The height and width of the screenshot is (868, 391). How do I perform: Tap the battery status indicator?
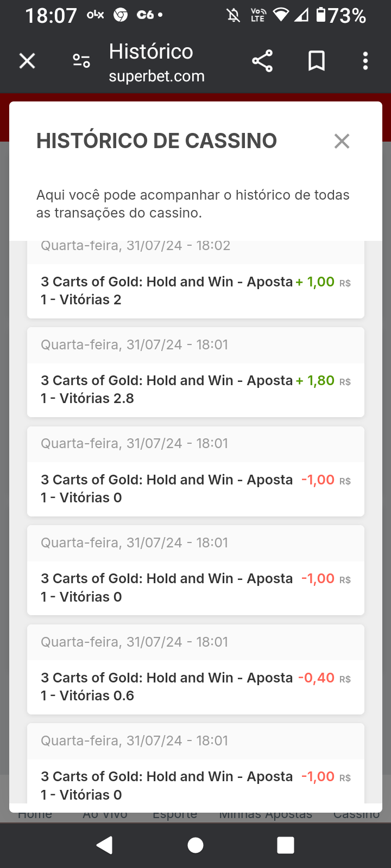[342, 15]
